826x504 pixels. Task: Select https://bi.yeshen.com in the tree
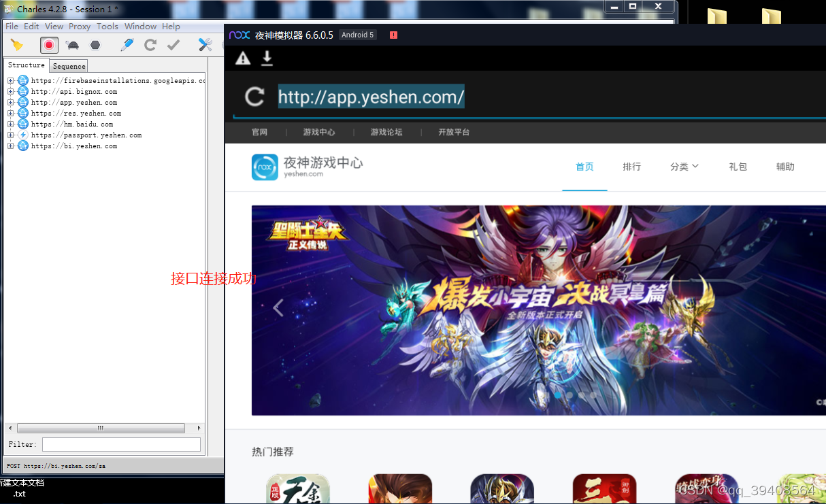point(74,146)
